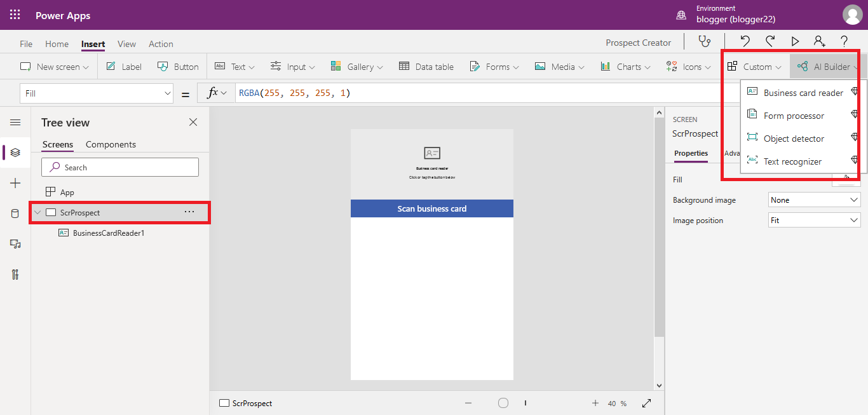This screenshot has height=415, width=868.
Task: Switch to the Components tab in Tree view
Action: 111,144
